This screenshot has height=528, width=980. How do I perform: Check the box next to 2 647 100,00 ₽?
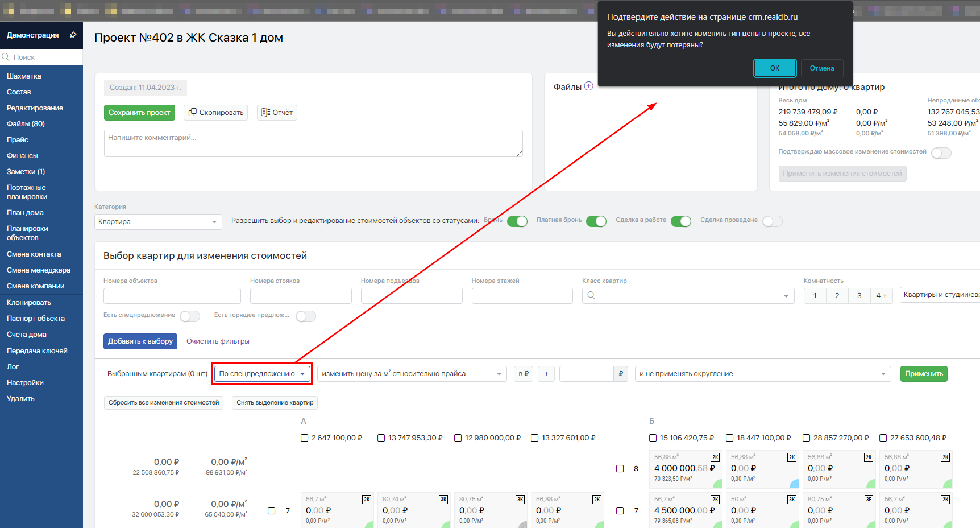(x=304, y=438)
